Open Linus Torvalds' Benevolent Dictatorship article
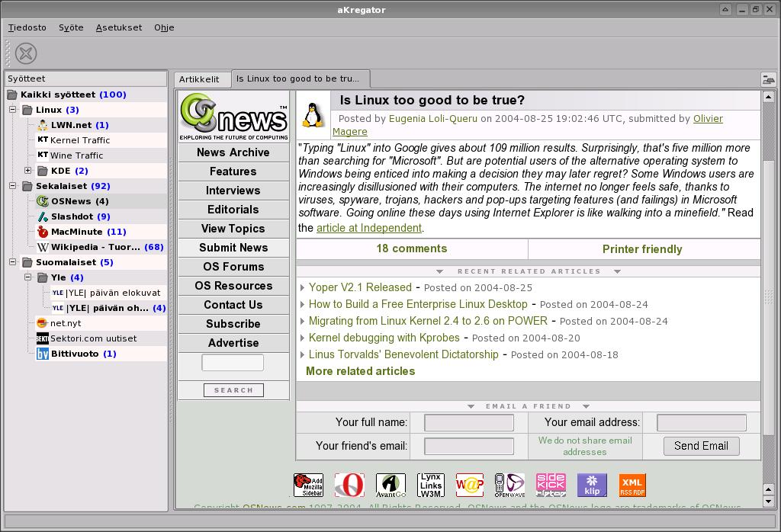Viewport: 781px width, 532px height. 403,354
